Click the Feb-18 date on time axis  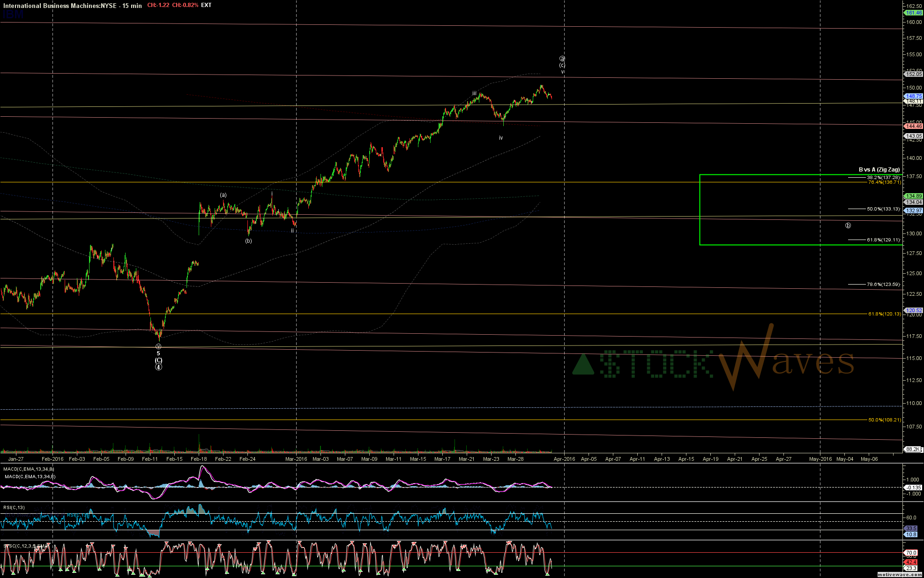[x=199, y=459]
